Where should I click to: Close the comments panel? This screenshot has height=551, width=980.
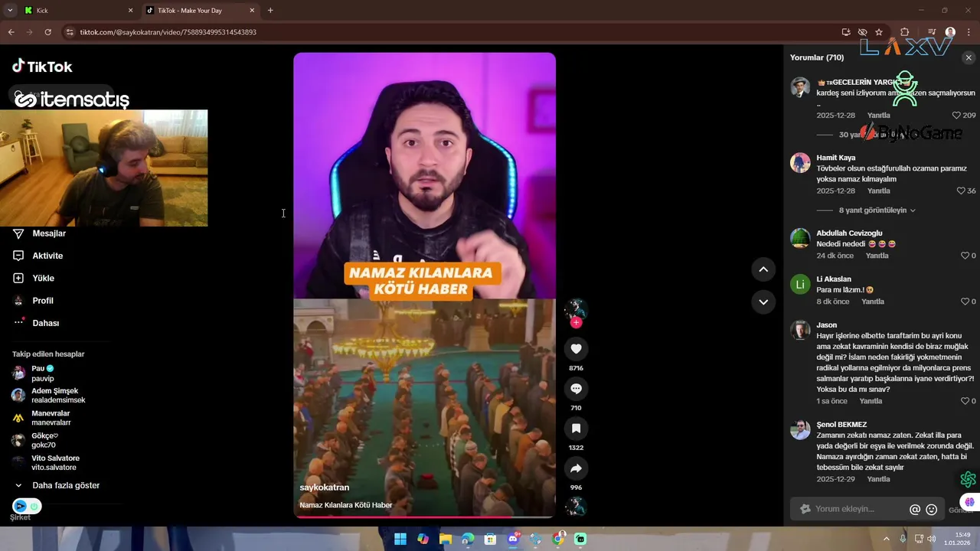pyautogui.click(x=969, y=57)
